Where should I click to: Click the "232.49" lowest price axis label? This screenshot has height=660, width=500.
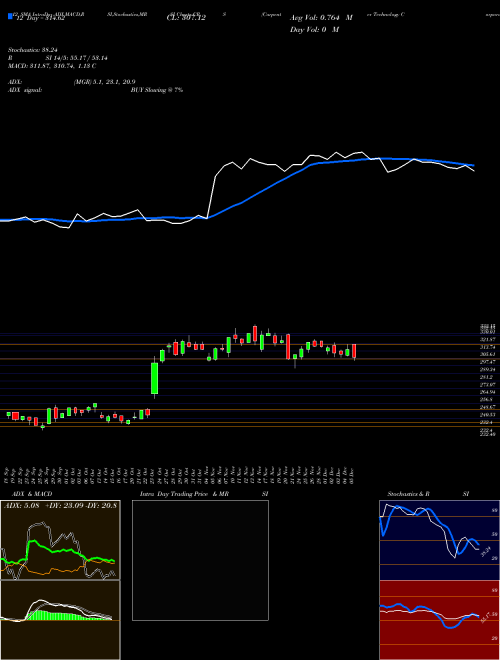[487, 435]
